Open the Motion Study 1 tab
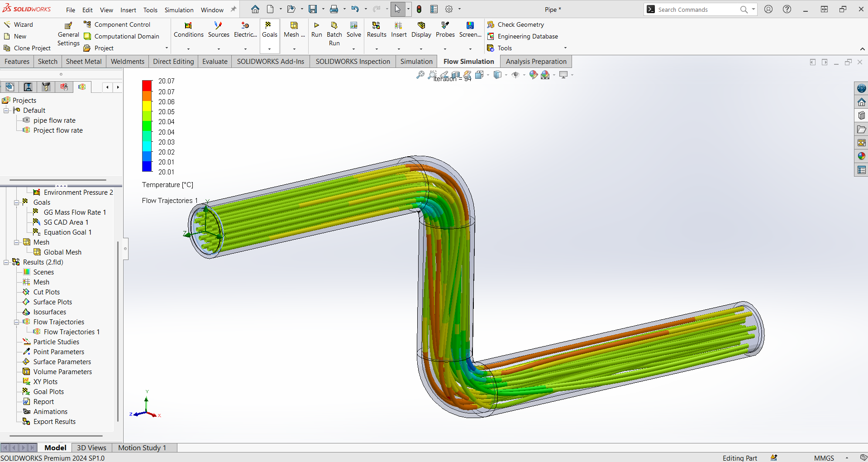Image resolution: width=868 pixels, height=462 pixels. 142,448
